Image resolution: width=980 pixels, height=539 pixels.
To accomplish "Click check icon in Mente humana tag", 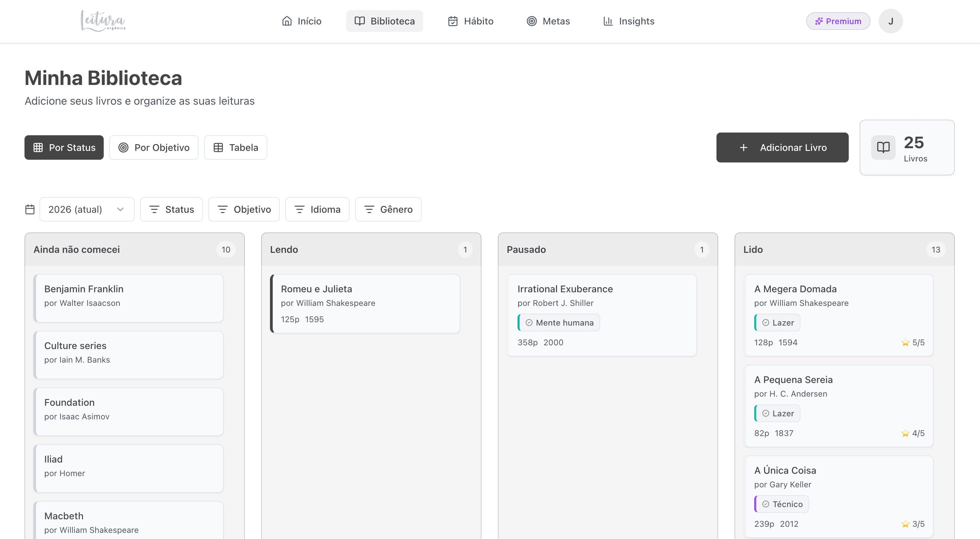I will coord(529,323).
